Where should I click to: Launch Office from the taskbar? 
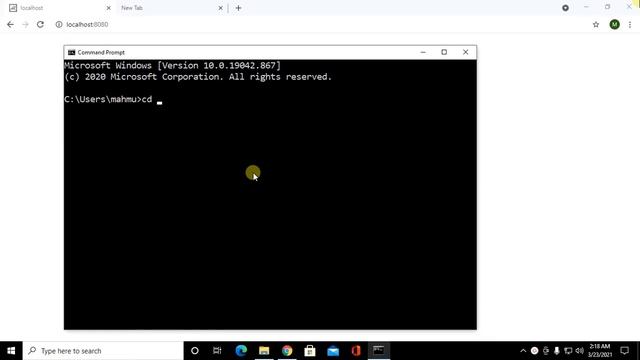pos(356,351)
